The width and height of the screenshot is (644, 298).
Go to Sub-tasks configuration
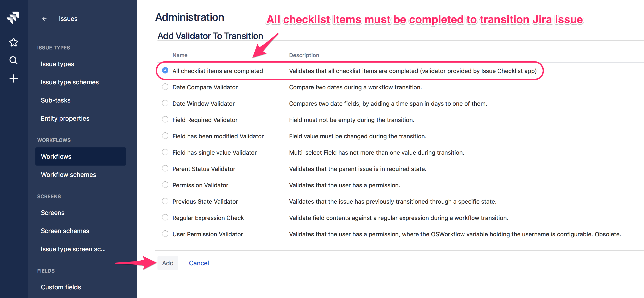pyautogui.click(x=56, y=100)
